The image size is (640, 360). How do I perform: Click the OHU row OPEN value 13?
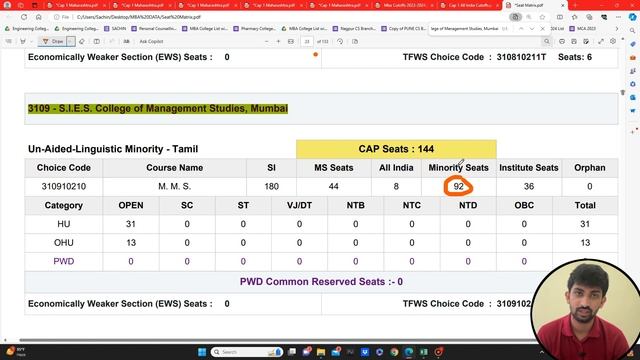click(x=131, y=243)
